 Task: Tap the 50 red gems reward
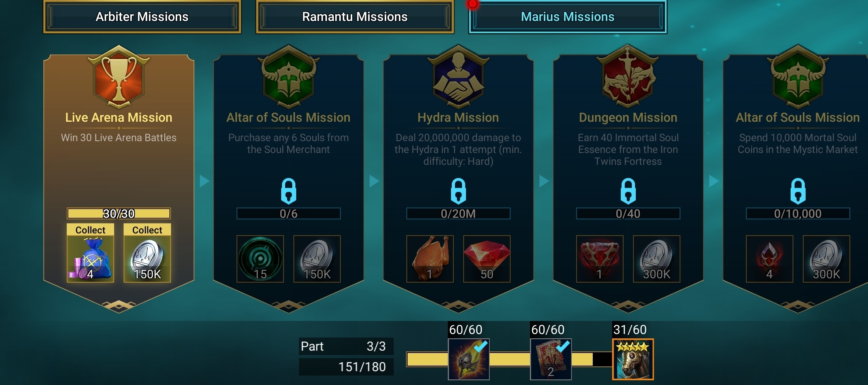click(487, 259)
